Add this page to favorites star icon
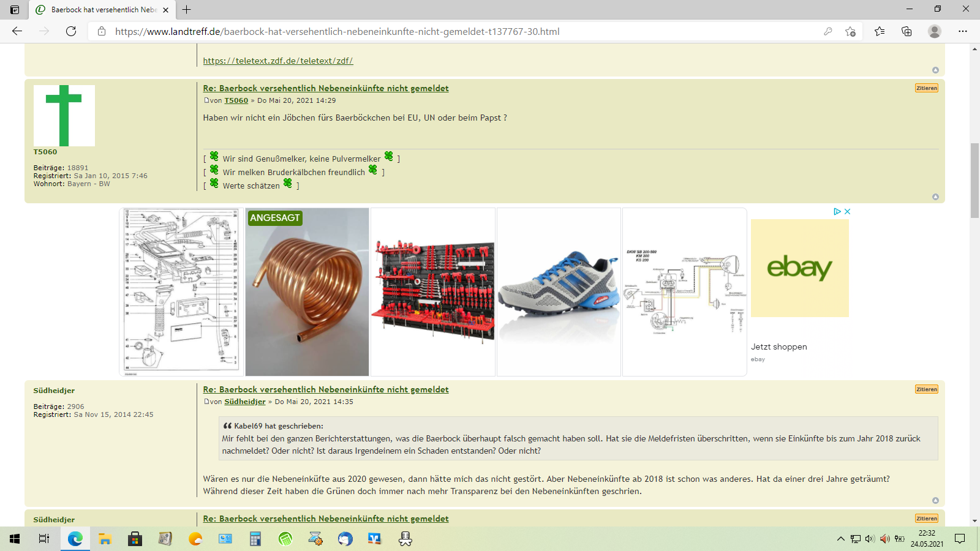The height and width of the screenshot is (551, 980). [x=850, y=31]
